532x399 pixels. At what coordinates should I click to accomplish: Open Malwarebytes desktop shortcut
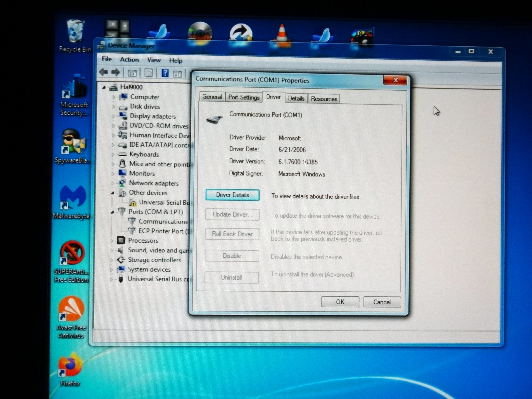click(72, 202)
